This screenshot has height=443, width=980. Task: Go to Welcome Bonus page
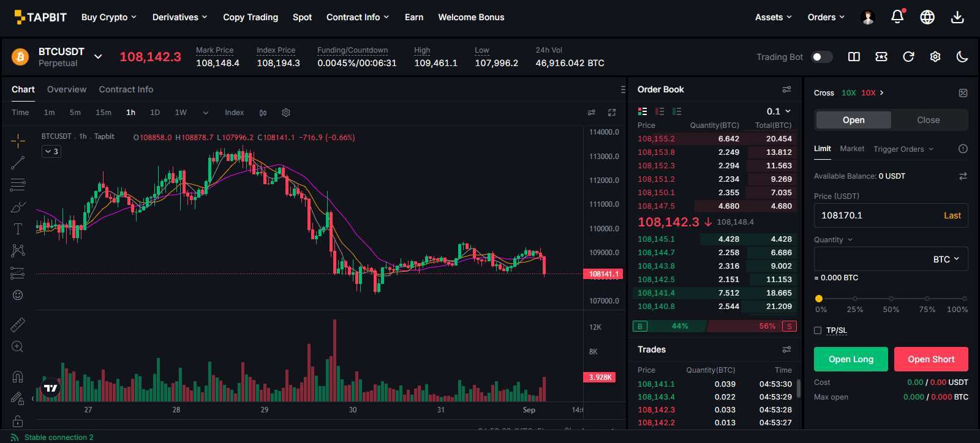point(471,17)
